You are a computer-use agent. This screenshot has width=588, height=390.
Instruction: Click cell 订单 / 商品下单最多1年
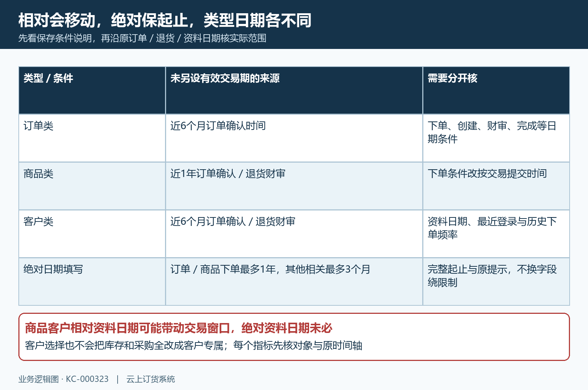(294, 281)
